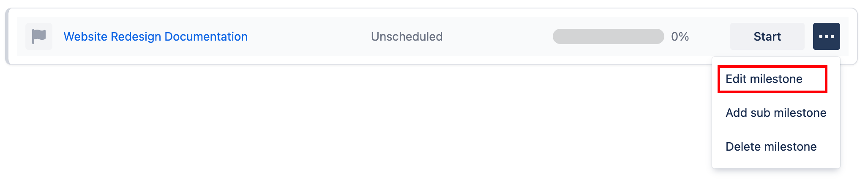The width and height of the screenshot is (868, 182).
Task: Toggle the dark ellipsis button next to Start
Action: [826, 36]
